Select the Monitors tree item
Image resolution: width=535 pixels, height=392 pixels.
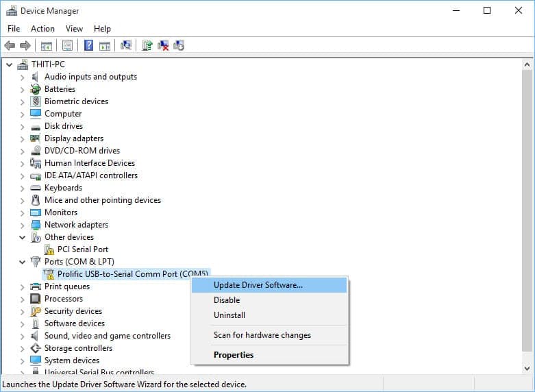61,212
